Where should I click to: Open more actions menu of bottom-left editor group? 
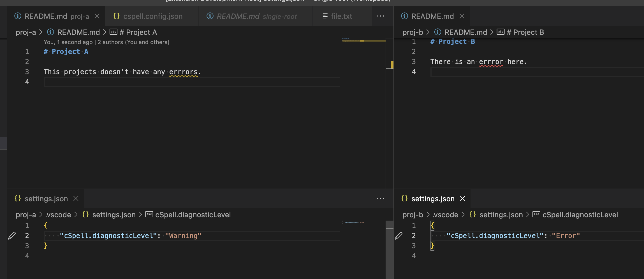[381, 199]
